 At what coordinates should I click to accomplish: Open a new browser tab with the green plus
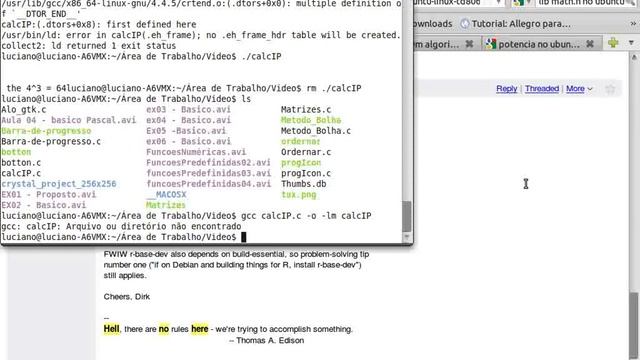613,43
